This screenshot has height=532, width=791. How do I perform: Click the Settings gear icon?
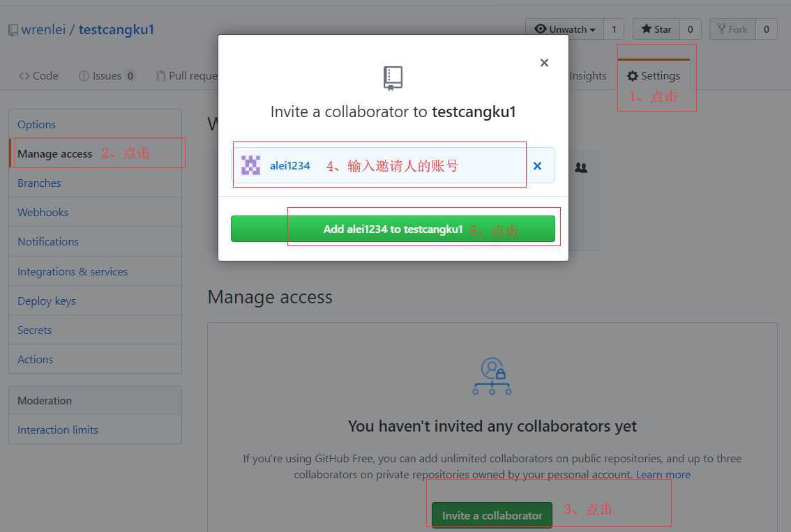pos(632,75)
